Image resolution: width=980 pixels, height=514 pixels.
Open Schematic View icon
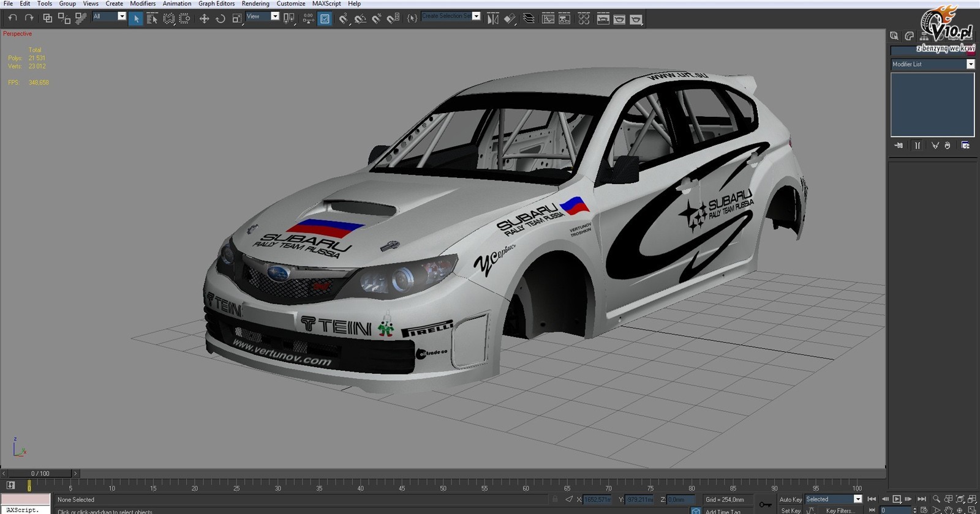click(x=565, y=19)
